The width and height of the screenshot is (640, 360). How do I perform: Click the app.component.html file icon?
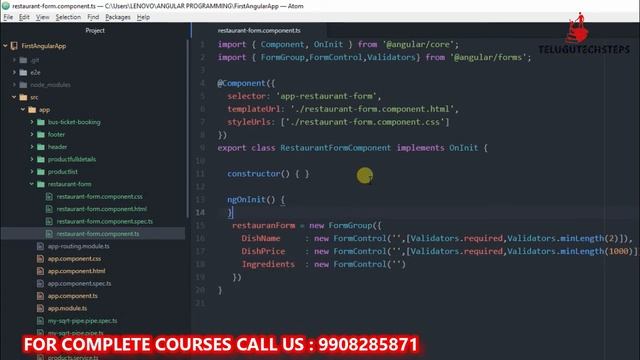click(40, 271)
